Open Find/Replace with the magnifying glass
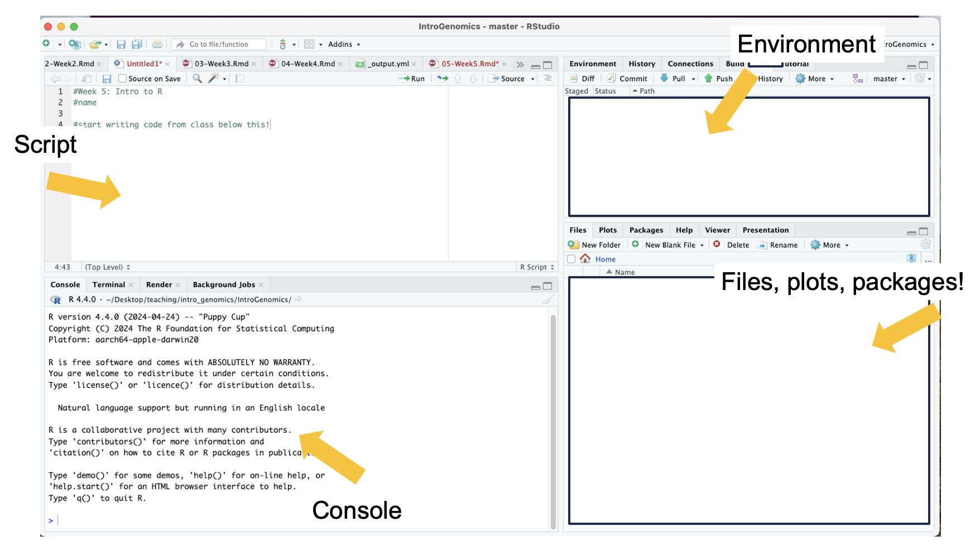The width and height of the screenshot is (980, 550). (196, 79)
